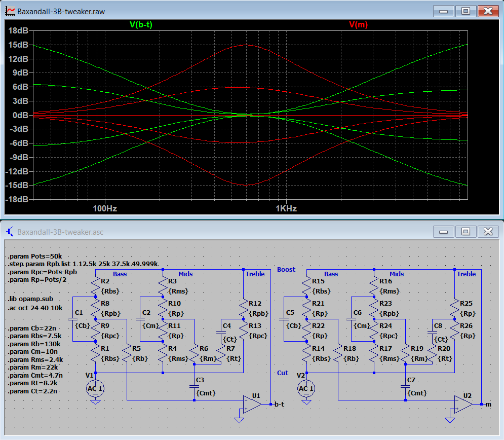
Task: Click the .param Rpc=Pots-Rpb directive
Action: pos(43,272)
